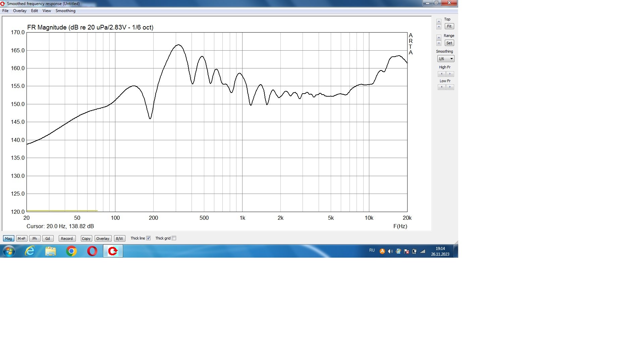Screen dimensions: 644x362
Task: Open the Overlay menu in menu bar
Action: (x=20, y=11)
